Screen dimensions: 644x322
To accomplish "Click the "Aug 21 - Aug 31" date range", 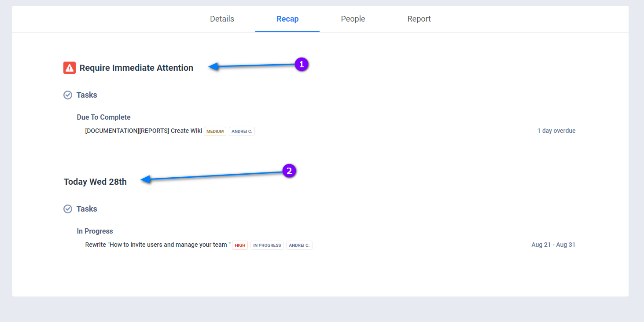I will 553,245.
